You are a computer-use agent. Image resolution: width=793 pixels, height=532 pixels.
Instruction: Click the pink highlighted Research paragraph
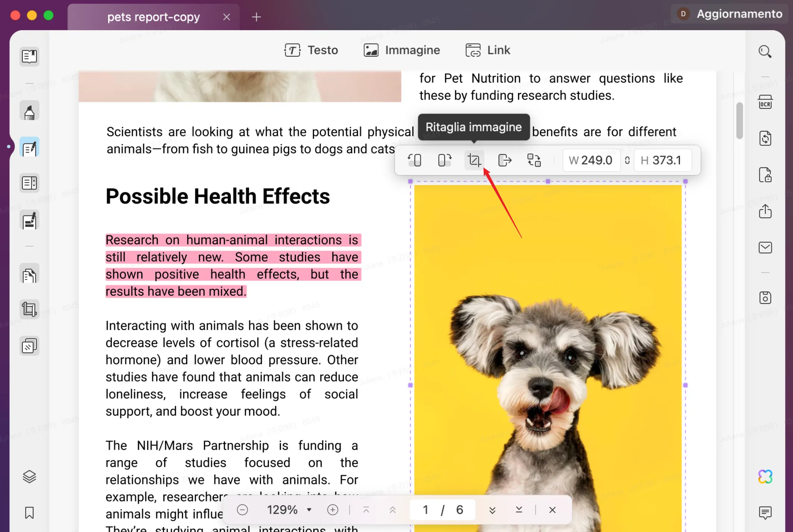[x=233, y=266]
